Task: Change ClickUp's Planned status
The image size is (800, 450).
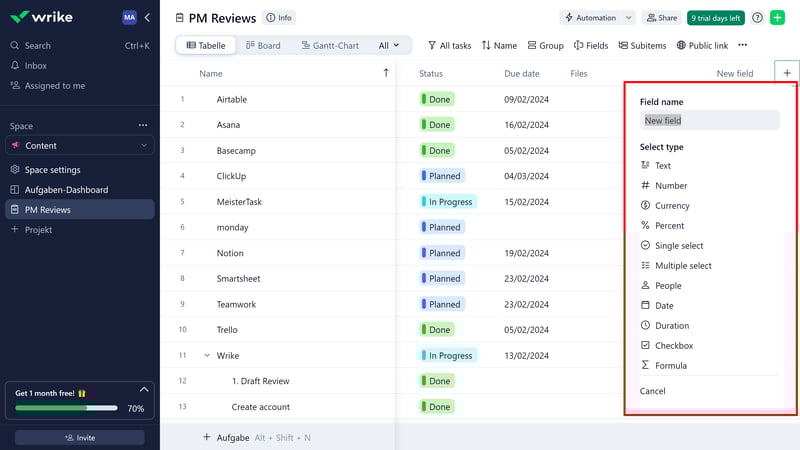Action: point(442,176)
